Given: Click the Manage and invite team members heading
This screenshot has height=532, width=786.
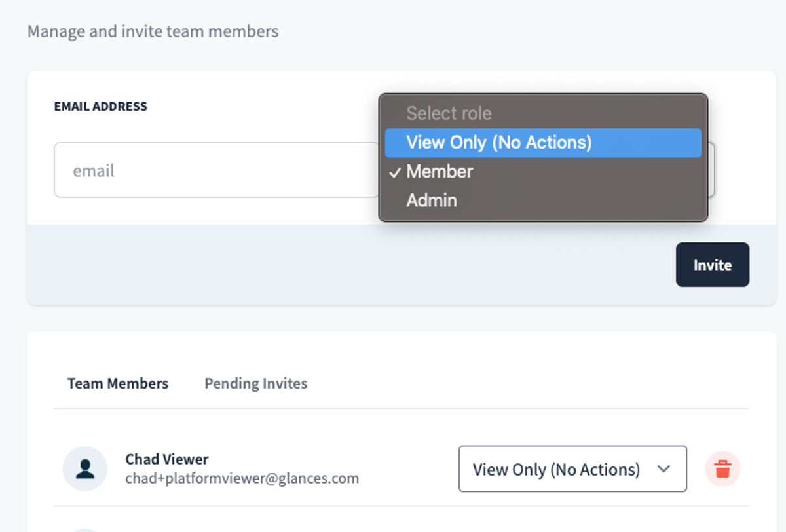Looking at the screenshot, I should [x=153, y=31].
